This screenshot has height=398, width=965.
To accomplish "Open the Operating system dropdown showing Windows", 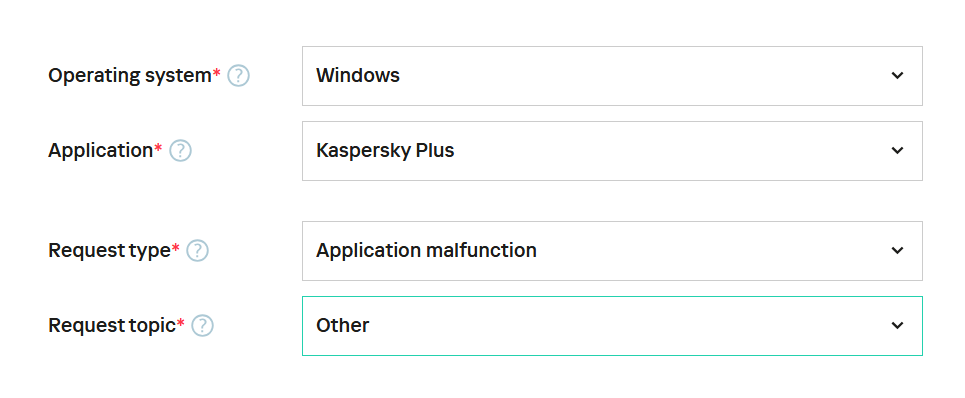I will (612, 76).
